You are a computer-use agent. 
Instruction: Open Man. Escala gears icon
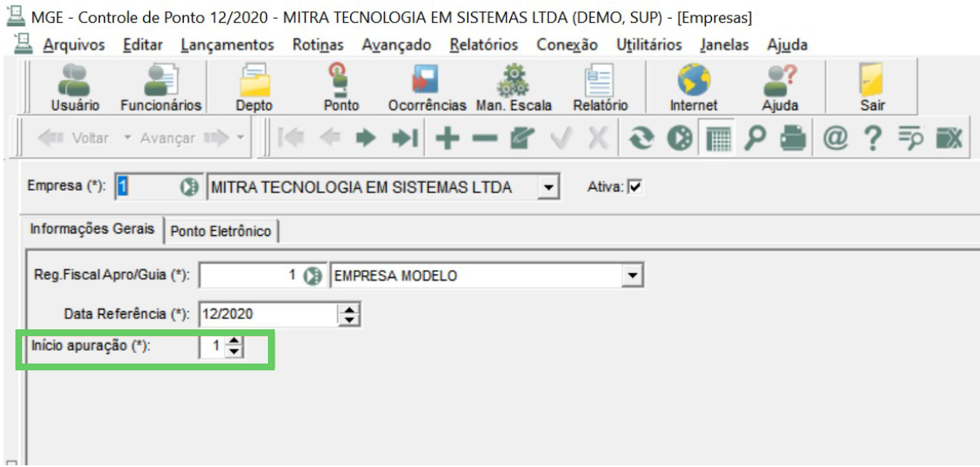coord(514,87)
